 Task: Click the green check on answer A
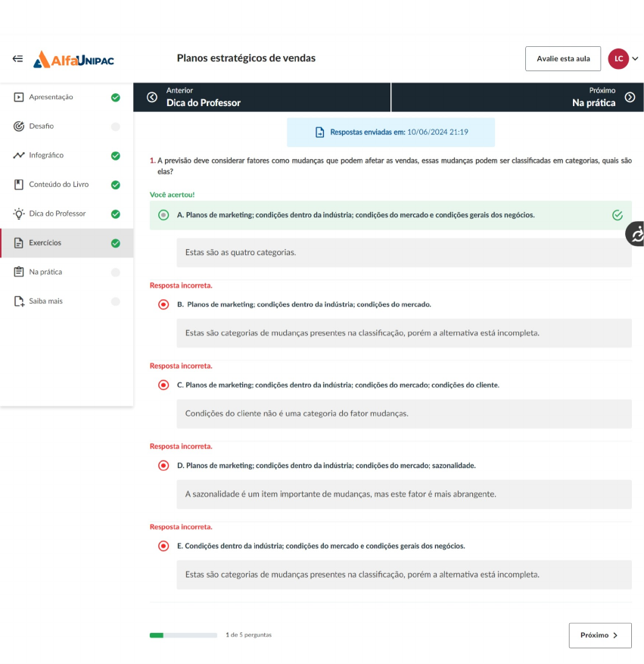[618, 215]
